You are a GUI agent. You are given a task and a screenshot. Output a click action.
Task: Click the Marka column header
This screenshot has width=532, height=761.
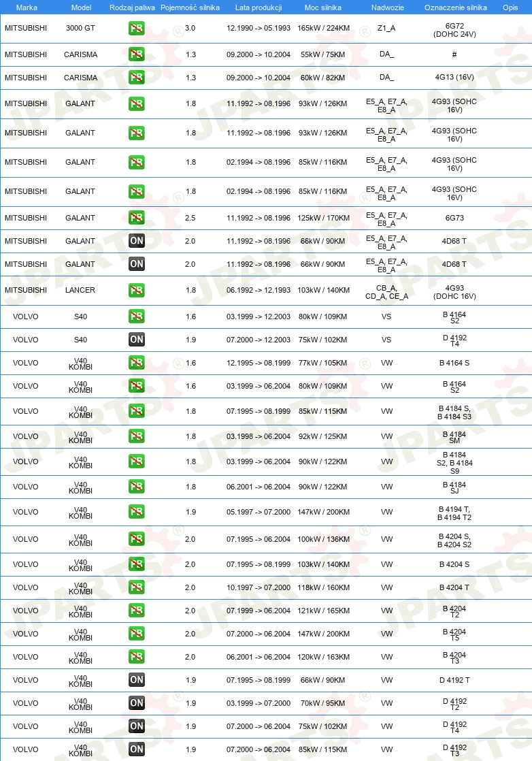(x=26, y=7)
